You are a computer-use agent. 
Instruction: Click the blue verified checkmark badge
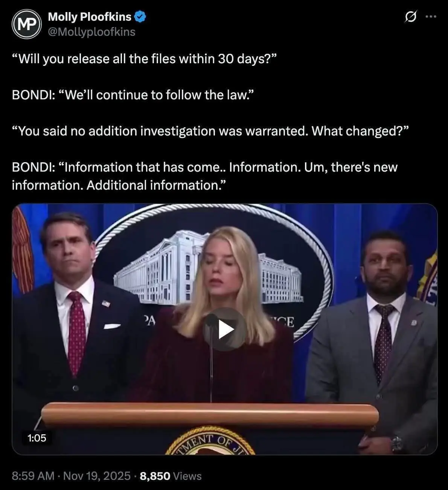[140, 17]
